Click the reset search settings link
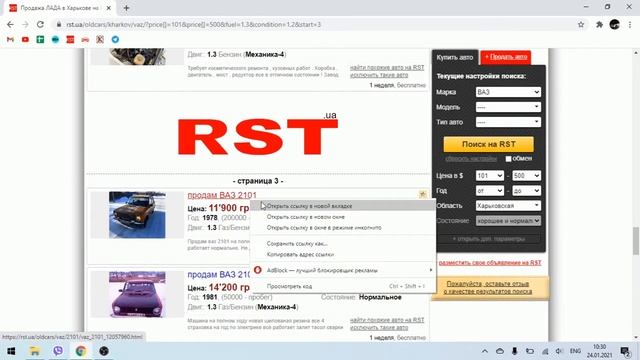The height and width of the screenshot is (360, 640). tap(471, 159)
